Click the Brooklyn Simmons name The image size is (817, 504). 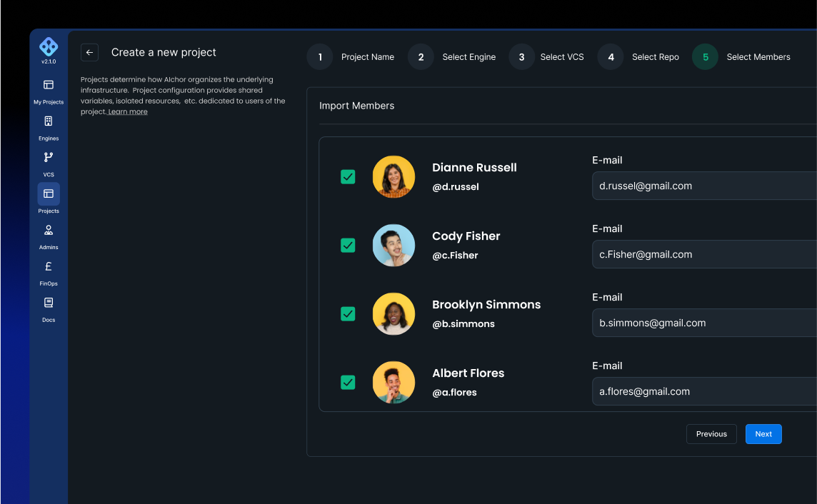pos(486,305)
